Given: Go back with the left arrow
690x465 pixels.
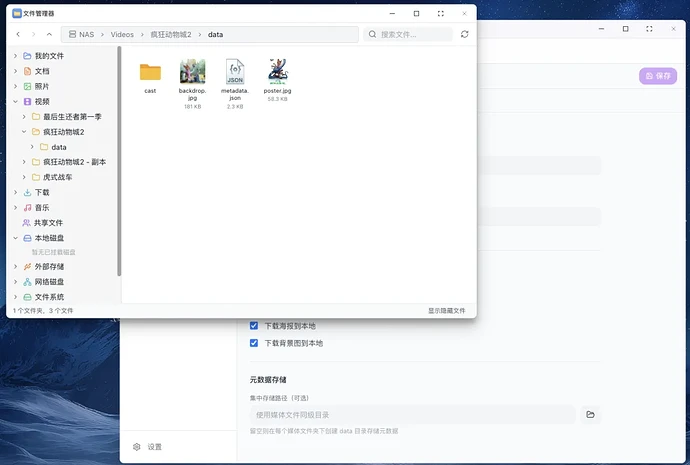Looking at the screenshot, I should [x=18, y=34].
